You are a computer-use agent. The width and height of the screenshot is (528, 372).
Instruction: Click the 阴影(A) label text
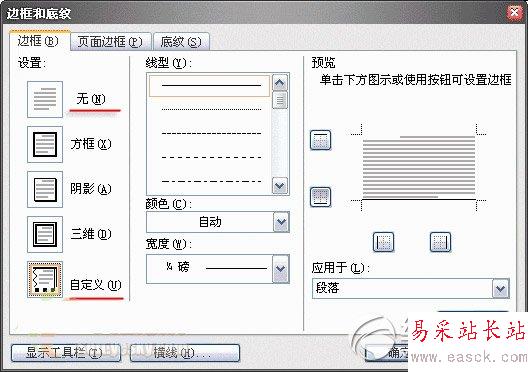pos(91,189)
